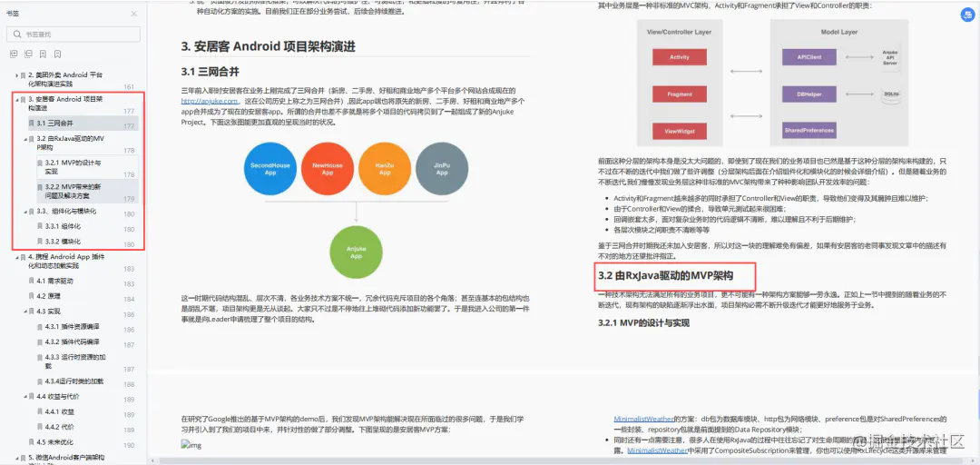This screenshot has width=980, height=465.
Task: Click the purple DBHelper box in diagram
Action: tap(809, 94)
